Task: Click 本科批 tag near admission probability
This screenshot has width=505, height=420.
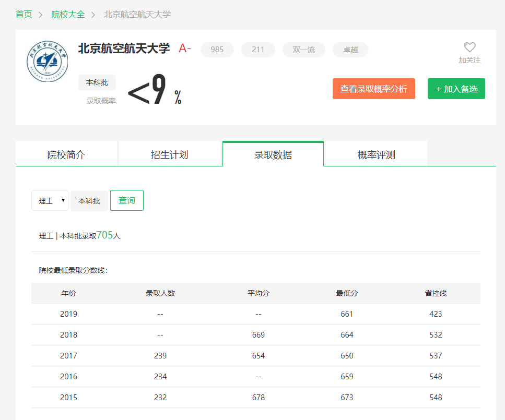Action: pyautogui.click(x=97, y=83)
